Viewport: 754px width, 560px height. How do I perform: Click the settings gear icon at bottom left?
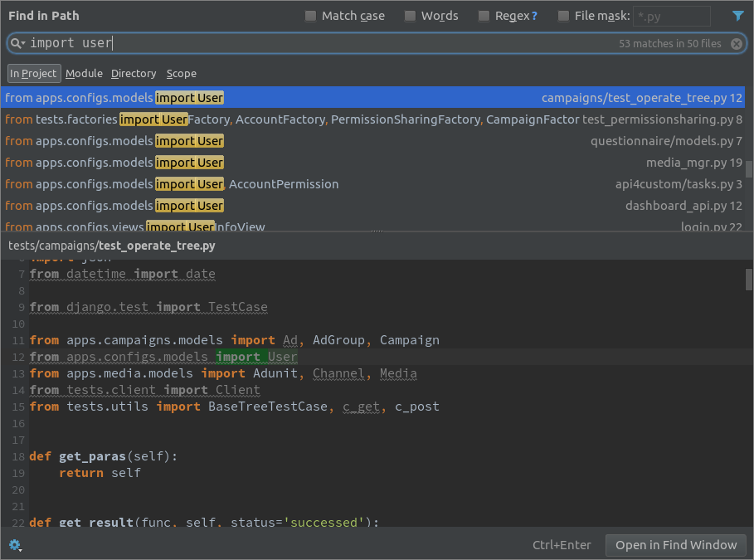[x=15, y=545]
